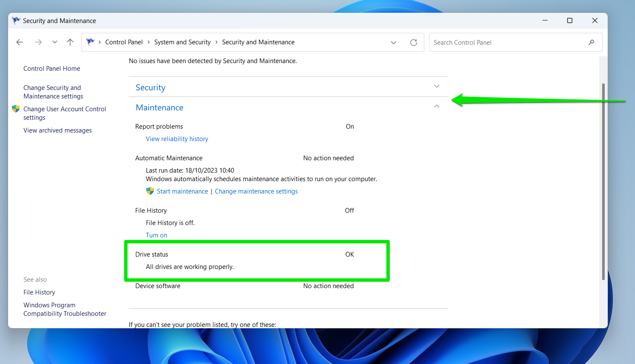Expand the Security section chevron
This screenshot has height=364, width=635.
[437, 86]
